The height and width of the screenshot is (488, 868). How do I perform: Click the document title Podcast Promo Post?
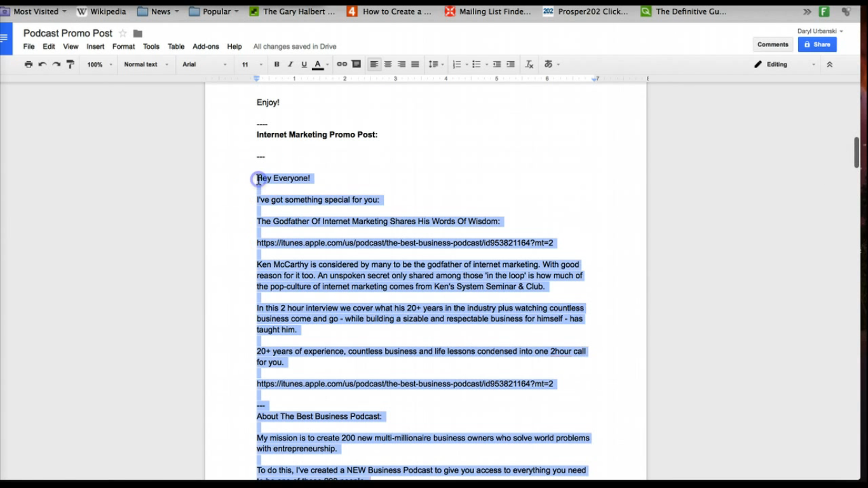pos(68,33)
